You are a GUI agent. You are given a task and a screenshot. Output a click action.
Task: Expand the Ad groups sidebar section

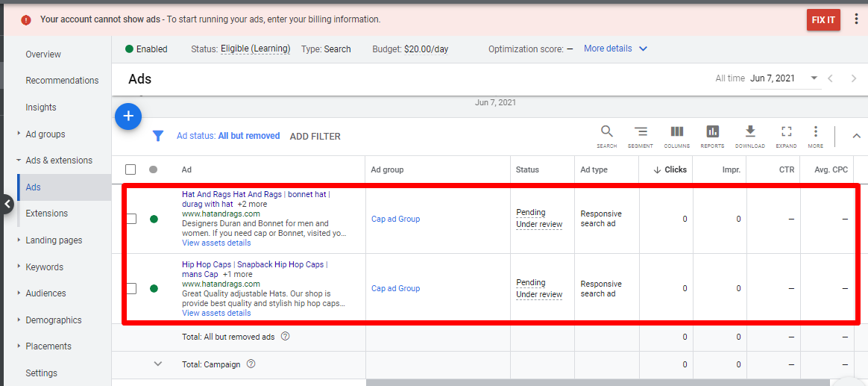(x=45, y=134)
